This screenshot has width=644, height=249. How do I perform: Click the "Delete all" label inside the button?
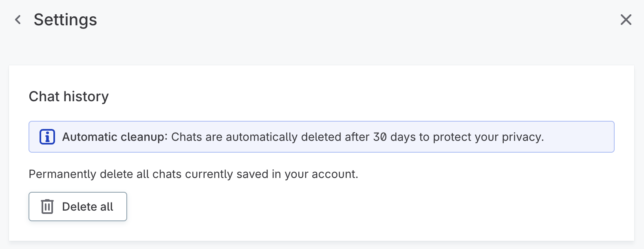coord(88,207)
